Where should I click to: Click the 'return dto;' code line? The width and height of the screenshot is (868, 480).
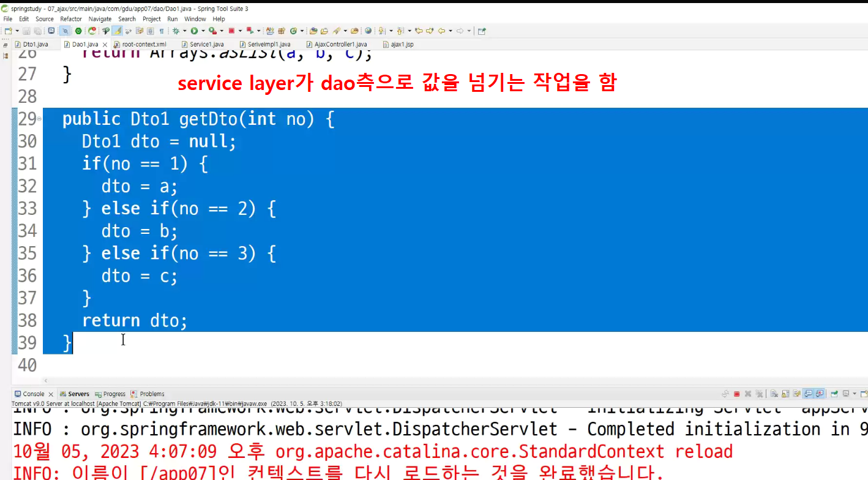click(x=135, y=320)
